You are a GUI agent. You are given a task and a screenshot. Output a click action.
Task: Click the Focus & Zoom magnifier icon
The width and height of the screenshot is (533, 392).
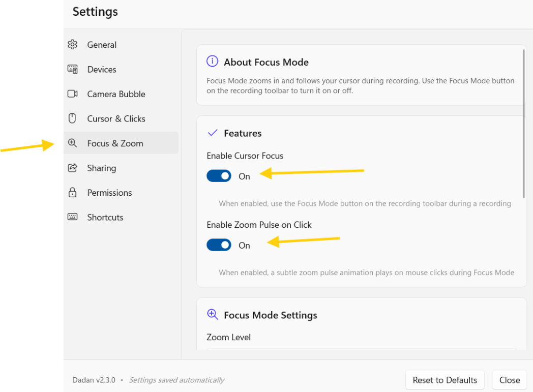coord(72,143)
